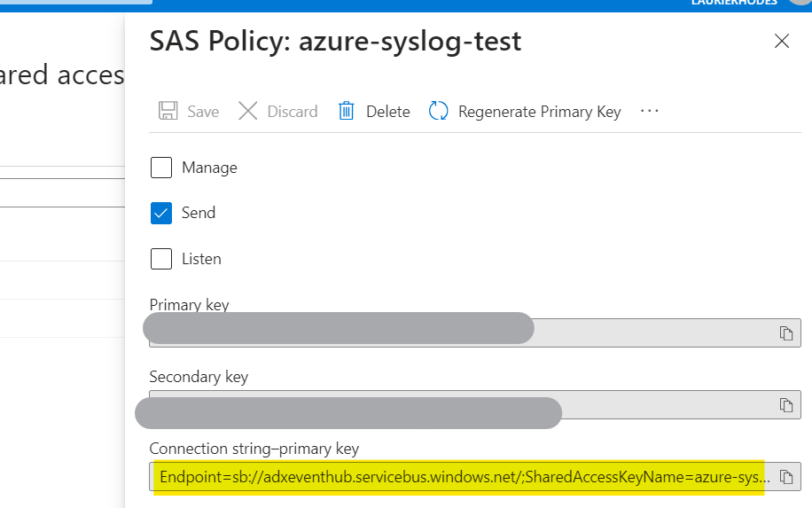This screenshot has height=508, width=812.
Task: Copy the Secondary key to clipboard
Action: click(x=786, y=404)
